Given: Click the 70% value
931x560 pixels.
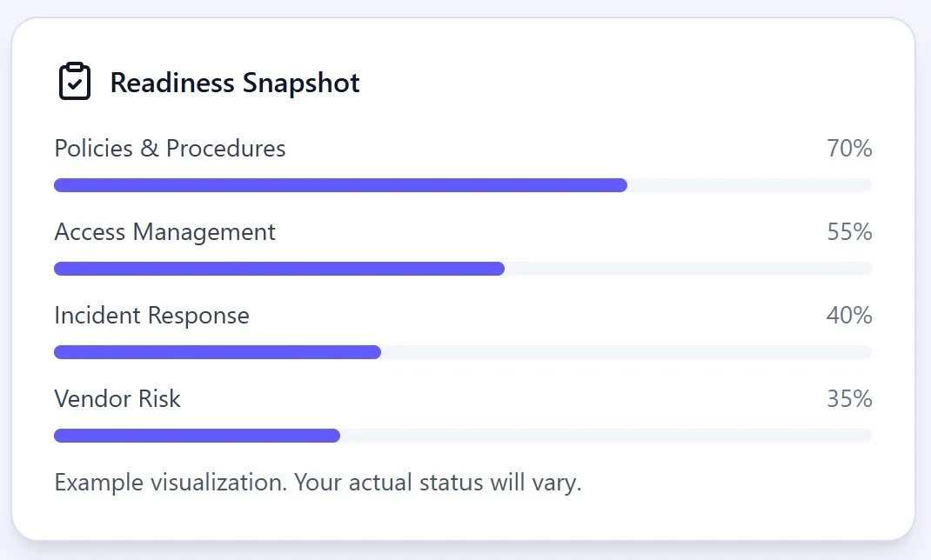Looking at the screenshot, I should [850, 149].
